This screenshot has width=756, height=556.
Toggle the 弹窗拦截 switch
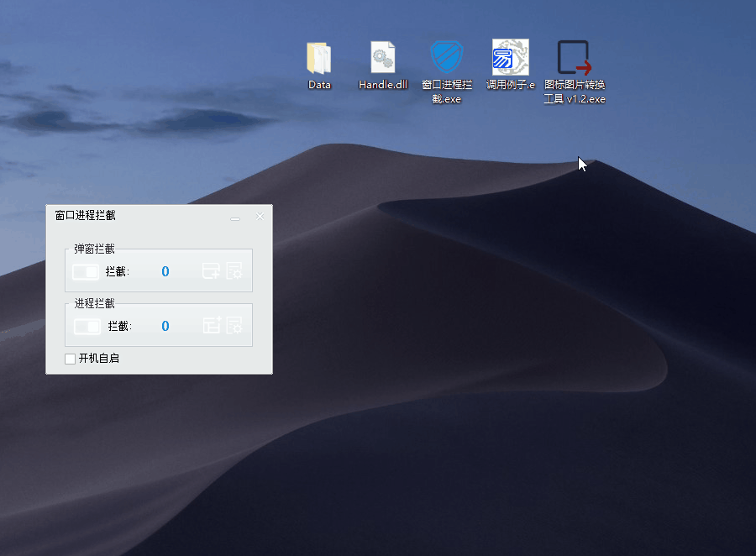86,272
